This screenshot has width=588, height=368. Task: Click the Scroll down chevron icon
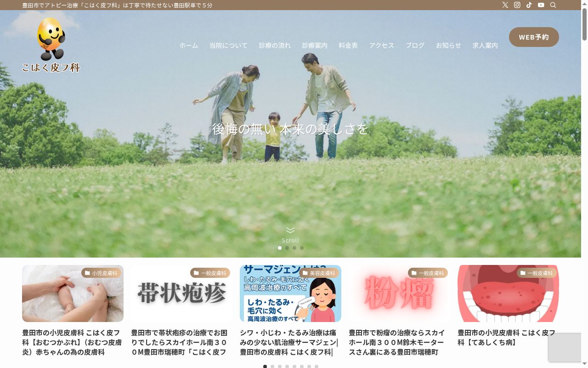click(290, 230)
